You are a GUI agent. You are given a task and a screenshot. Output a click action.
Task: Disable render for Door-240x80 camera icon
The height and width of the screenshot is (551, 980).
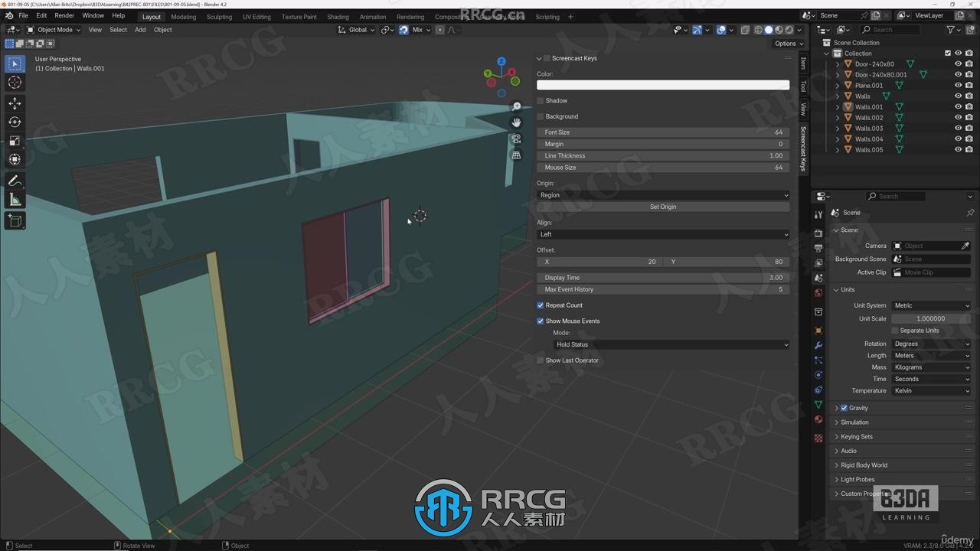[969, 64]
